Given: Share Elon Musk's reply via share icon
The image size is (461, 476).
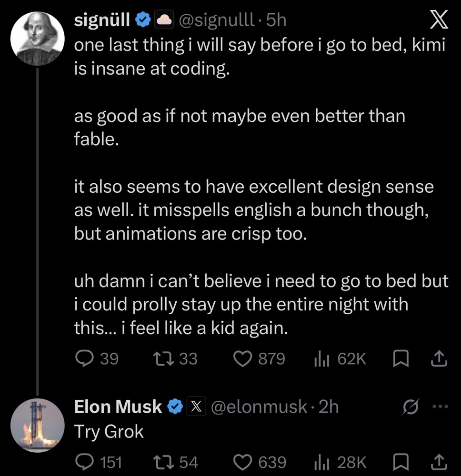Looking at the screenshot, I should coord(439,462).
